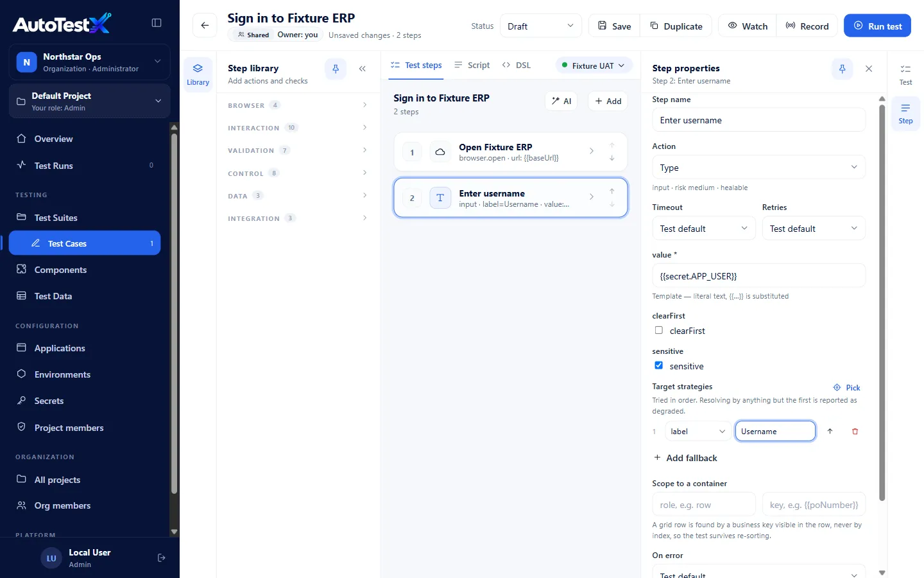Open the label strategy type dropdown
The image size is (924, 578).
698,432
